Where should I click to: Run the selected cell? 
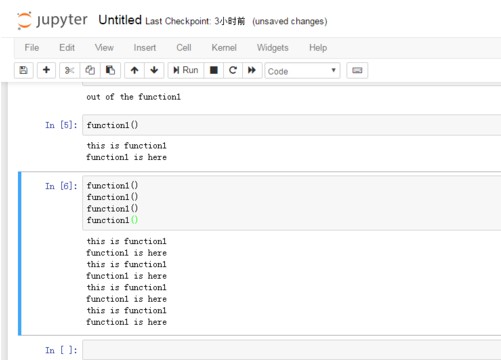click(x=186, y=70)
